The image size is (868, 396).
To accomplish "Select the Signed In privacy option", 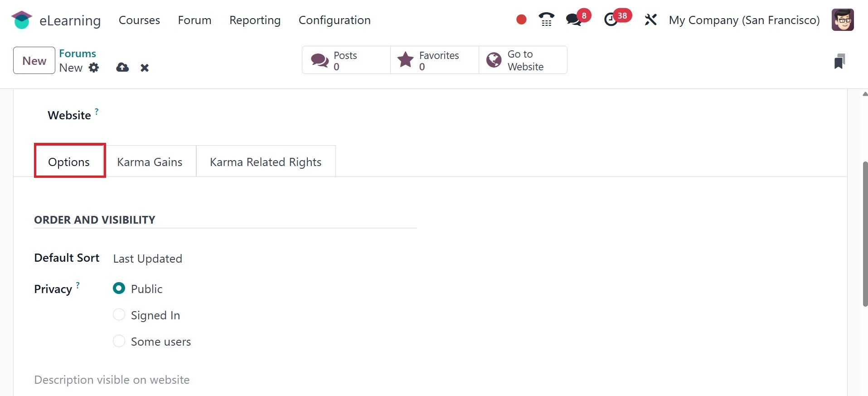I will 119,315.
